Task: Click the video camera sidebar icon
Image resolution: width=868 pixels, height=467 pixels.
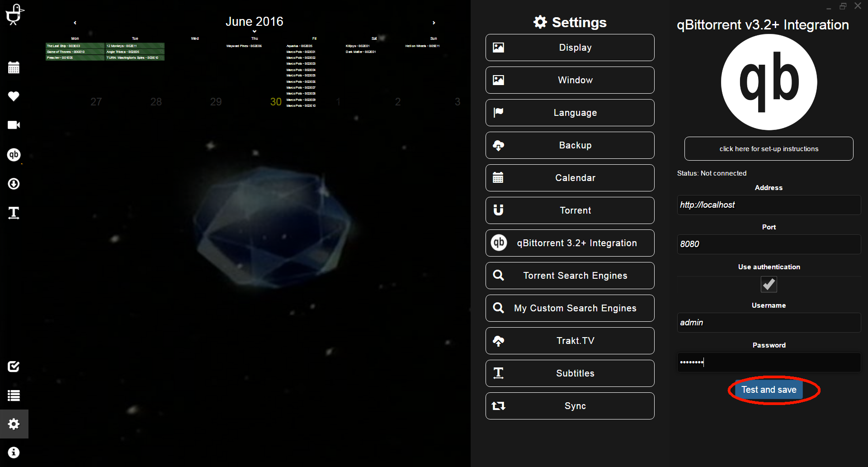Action: pyautogui.click(x=14, y=125)
